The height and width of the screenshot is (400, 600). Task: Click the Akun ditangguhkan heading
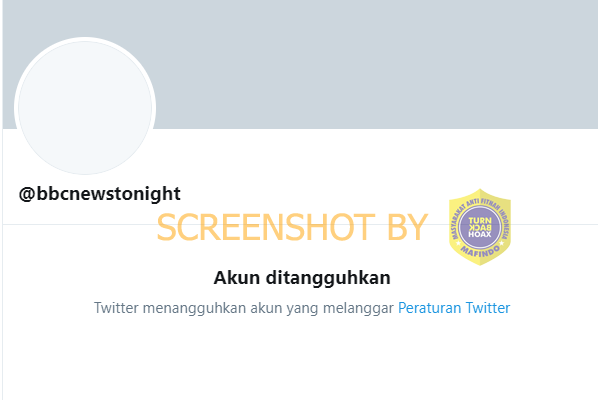pyautogui.click(x=302, y=278)
